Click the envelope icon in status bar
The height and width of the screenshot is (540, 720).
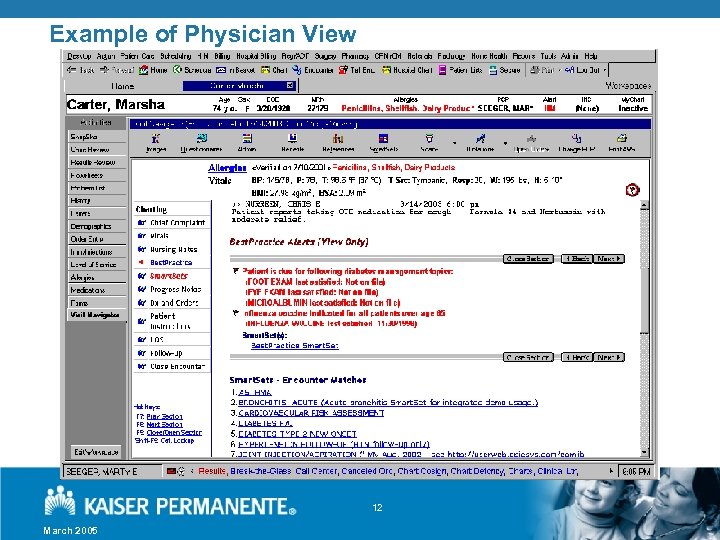pyautogui.click(x=171, y=471)
